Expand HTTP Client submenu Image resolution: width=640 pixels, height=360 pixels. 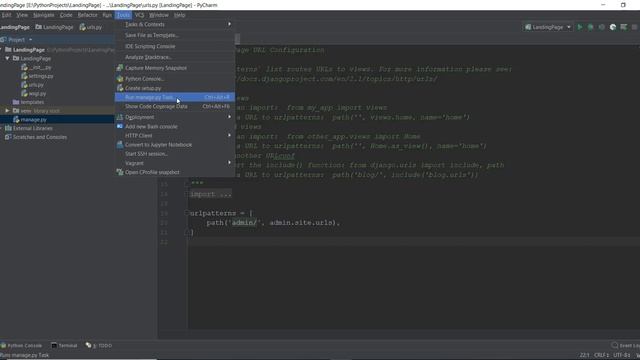[175, 136]
